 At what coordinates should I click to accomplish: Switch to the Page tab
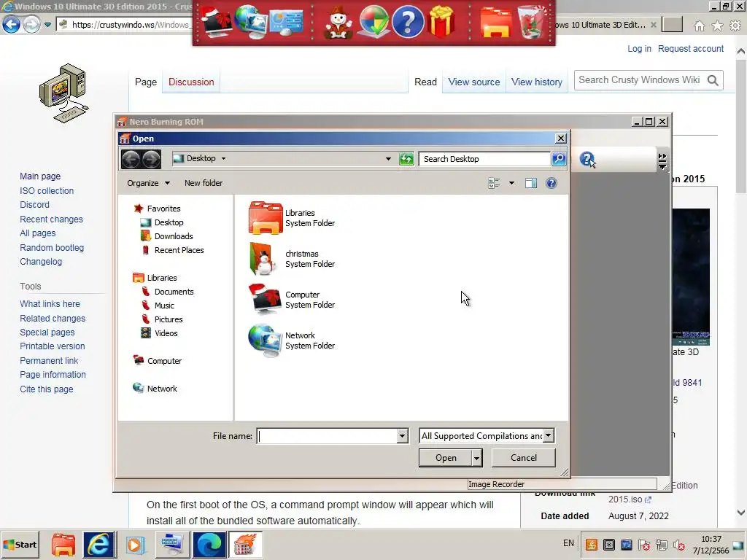(x=146, y=82)
